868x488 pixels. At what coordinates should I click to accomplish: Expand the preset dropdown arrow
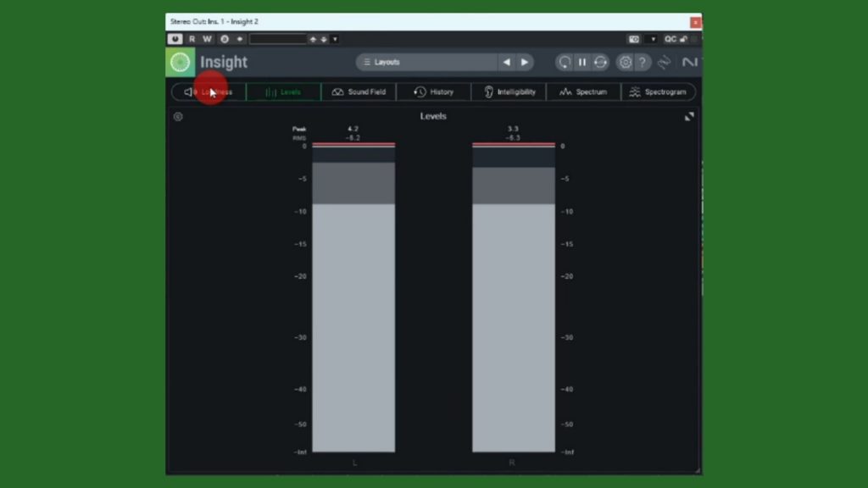pos(335,39)
